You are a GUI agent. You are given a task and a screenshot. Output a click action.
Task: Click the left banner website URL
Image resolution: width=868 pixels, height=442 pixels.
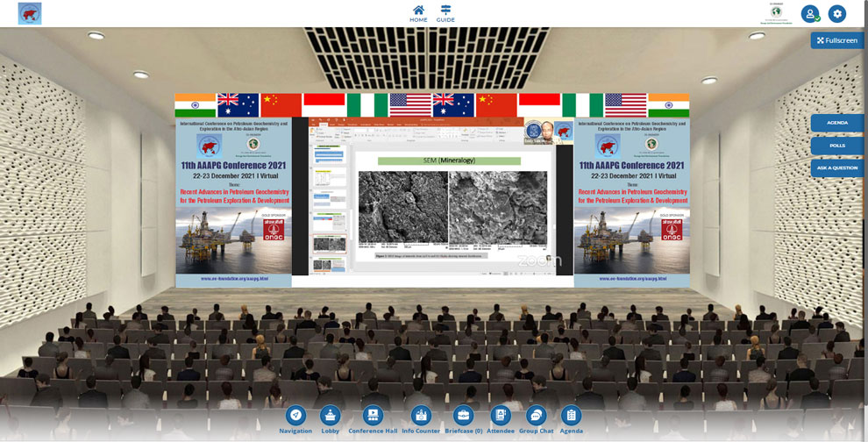(234, 279)
